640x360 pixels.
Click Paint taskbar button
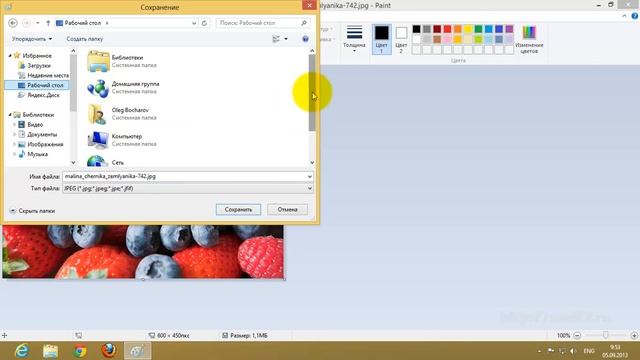coord(138,351)
